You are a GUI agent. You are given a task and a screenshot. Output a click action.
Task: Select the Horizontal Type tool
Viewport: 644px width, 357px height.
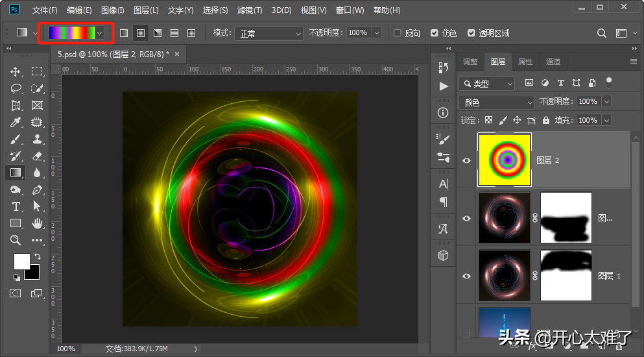point(16,206)
